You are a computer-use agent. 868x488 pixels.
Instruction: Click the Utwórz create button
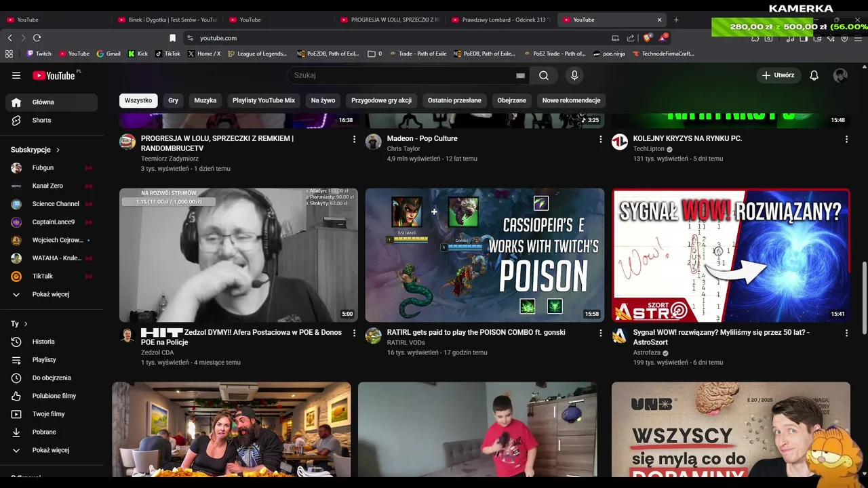pos(778,75)
